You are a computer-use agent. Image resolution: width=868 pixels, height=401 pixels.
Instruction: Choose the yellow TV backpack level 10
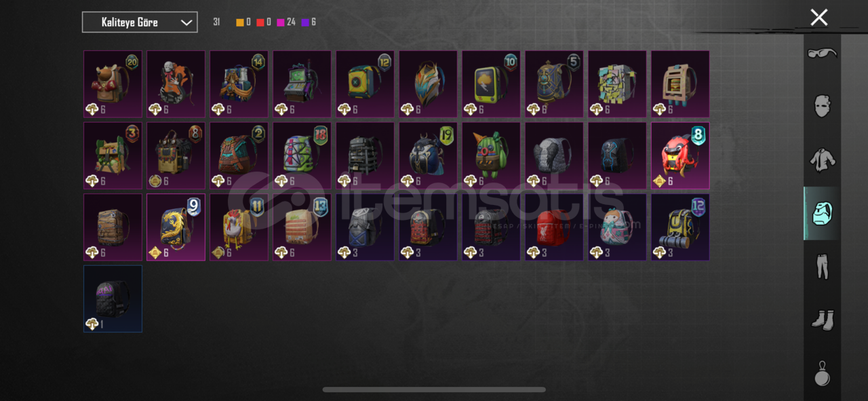click(x=491, y=83)
